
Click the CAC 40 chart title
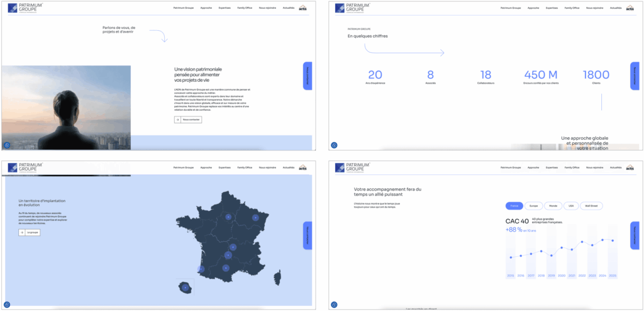(517, 221)
